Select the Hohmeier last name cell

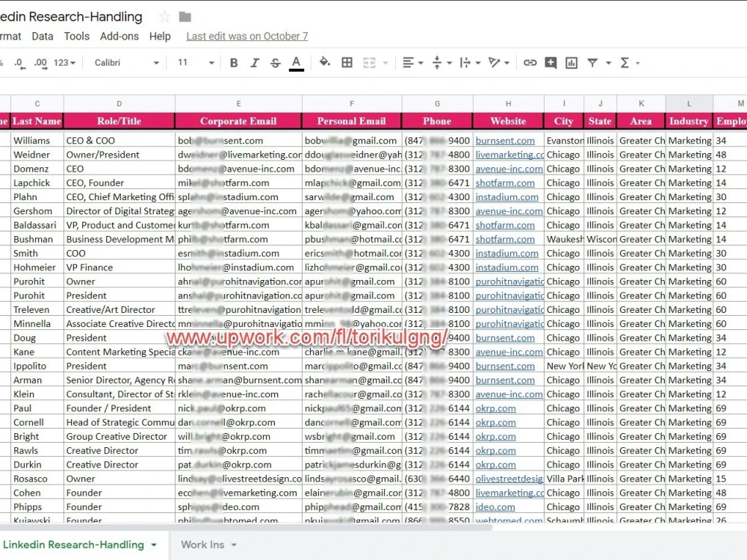pos(37,267)
